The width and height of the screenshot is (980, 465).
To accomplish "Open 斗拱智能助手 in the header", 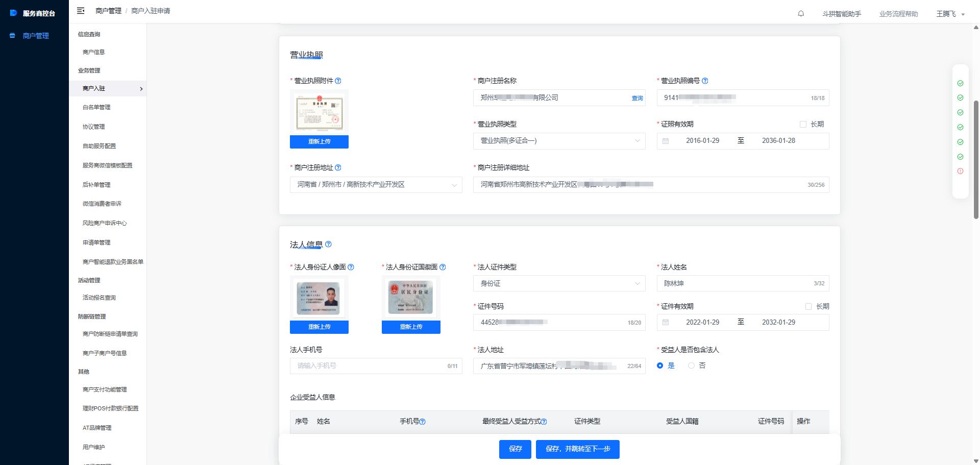I will (842, 14).
